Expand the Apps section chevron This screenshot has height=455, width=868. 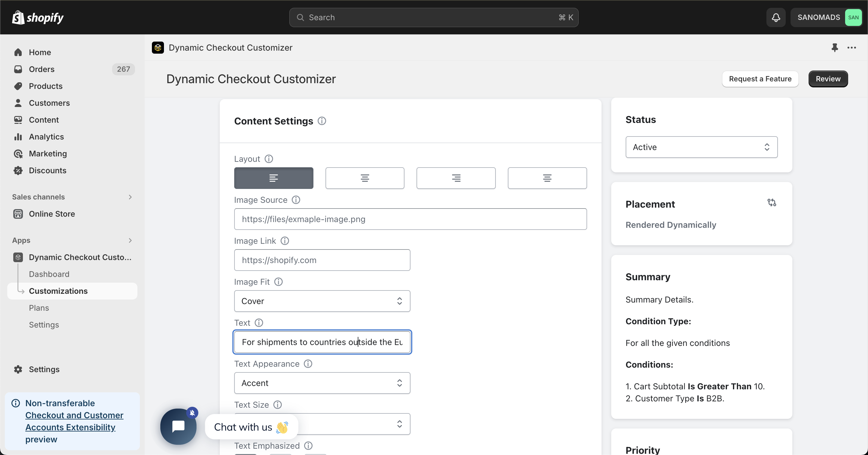click(130, 240)
